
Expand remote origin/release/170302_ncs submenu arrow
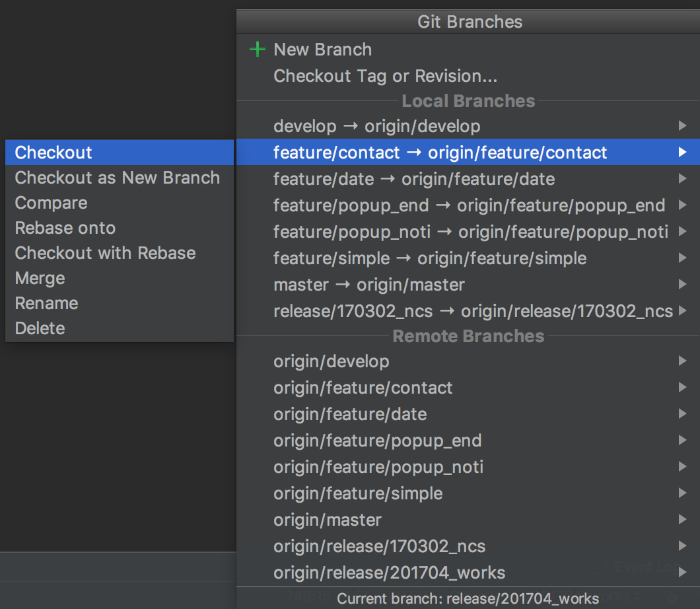pos(682,545)
